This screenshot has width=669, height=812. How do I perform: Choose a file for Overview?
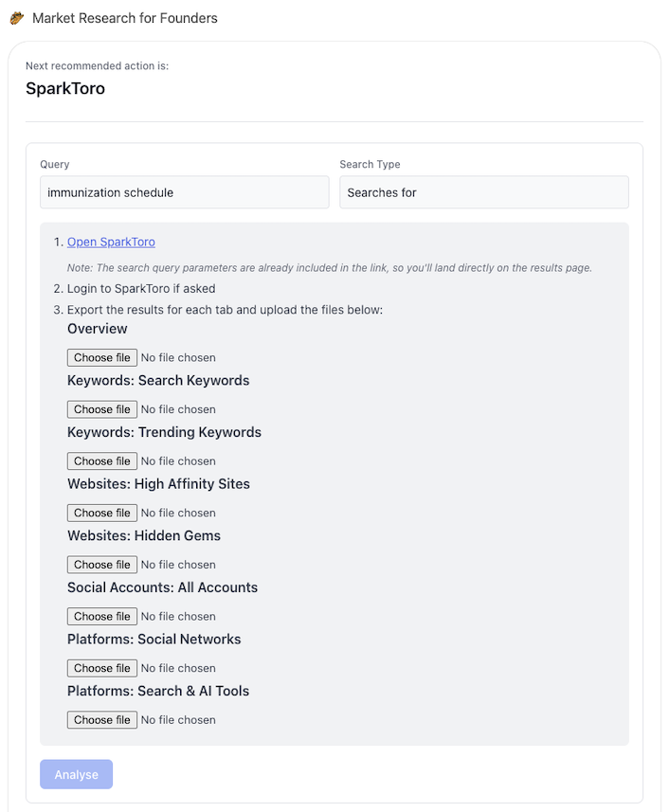point(102,357)
